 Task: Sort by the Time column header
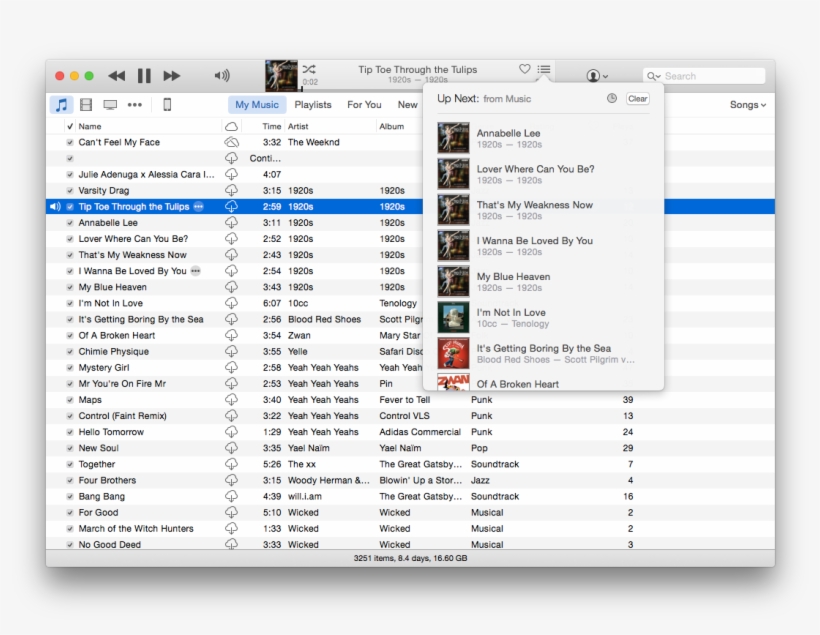[271, 126]
